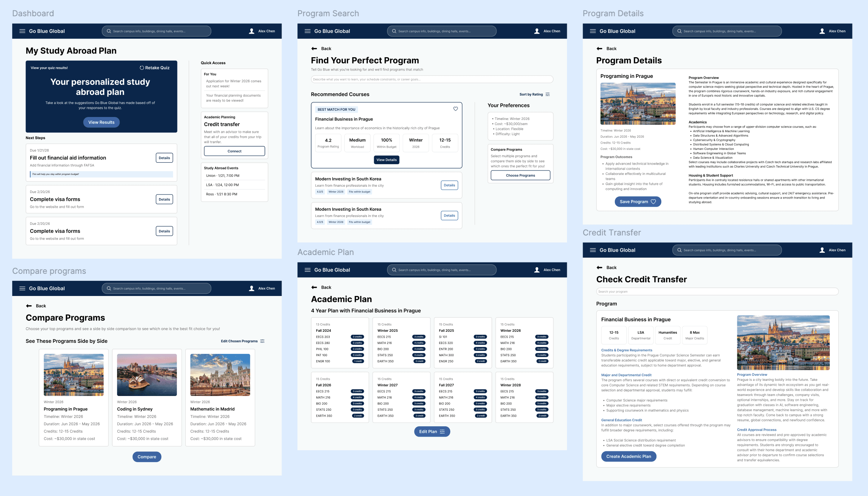Click search magnifier icon in Academic Plan header

[394, 270]
